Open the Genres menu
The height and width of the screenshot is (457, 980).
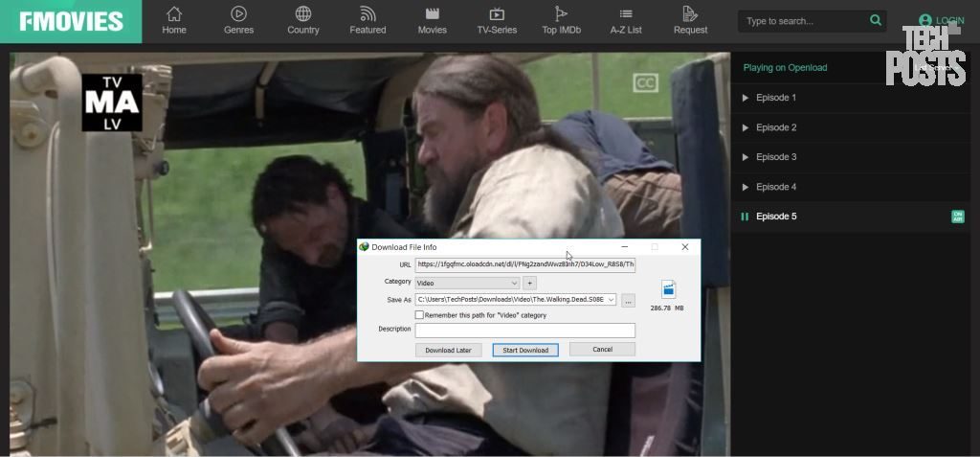point(238,21)
